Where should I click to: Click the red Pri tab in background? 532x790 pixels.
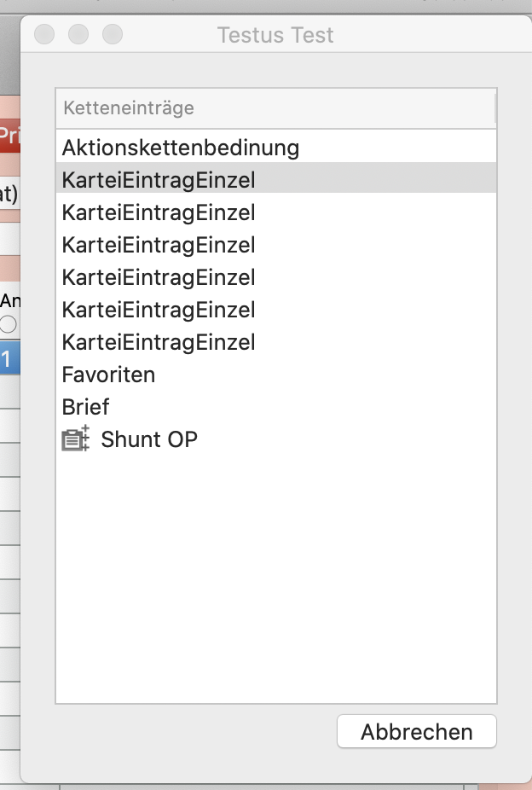coord(9,135)
